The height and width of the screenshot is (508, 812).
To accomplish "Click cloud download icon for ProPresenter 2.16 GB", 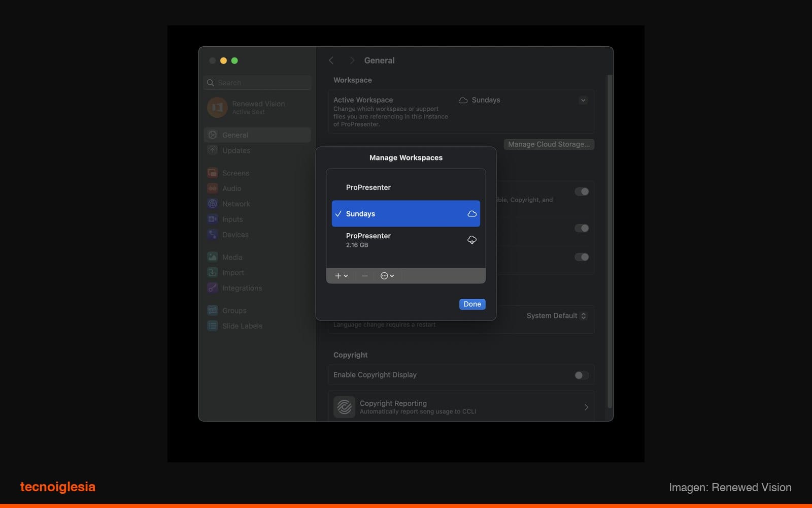I will 472,240.
